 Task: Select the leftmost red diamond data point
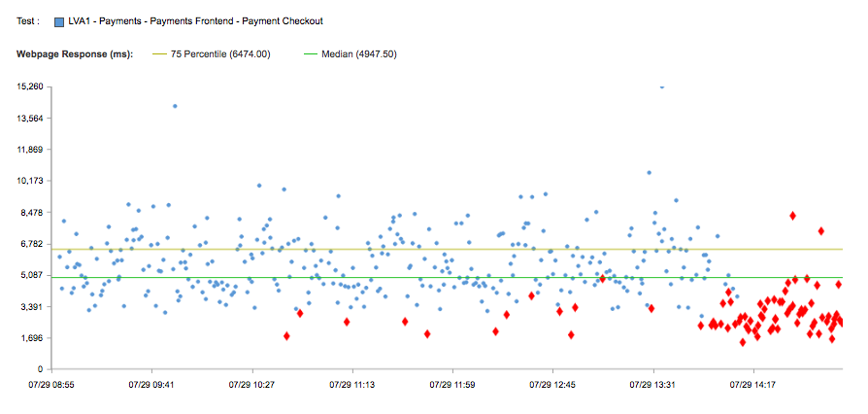(286, 335)
